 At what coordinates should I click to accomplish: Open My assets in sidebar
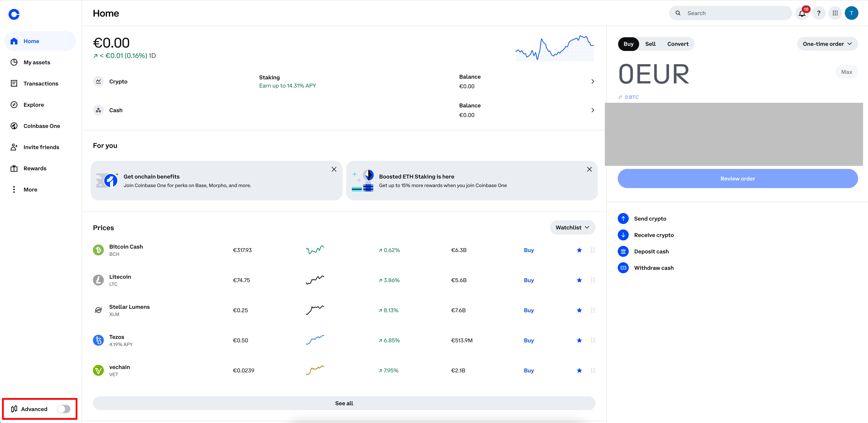click(x=40, y=62)
